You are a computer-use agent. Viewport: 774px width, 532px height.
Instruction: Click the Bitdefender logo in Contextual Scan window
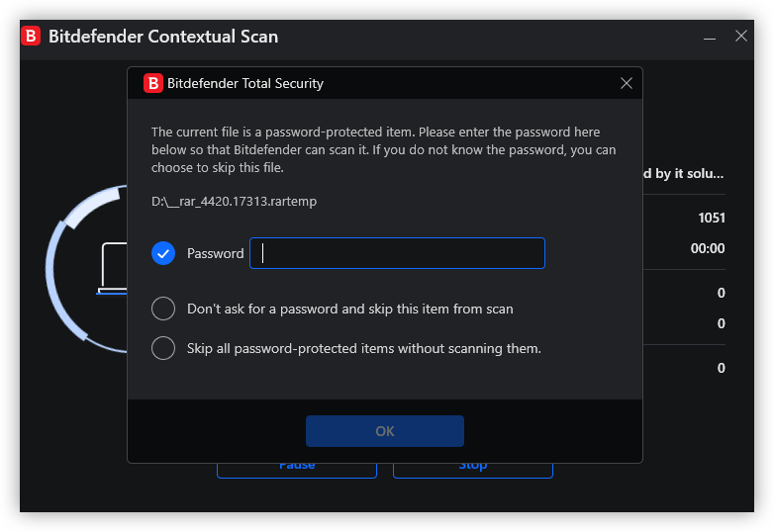pos(31,36)
